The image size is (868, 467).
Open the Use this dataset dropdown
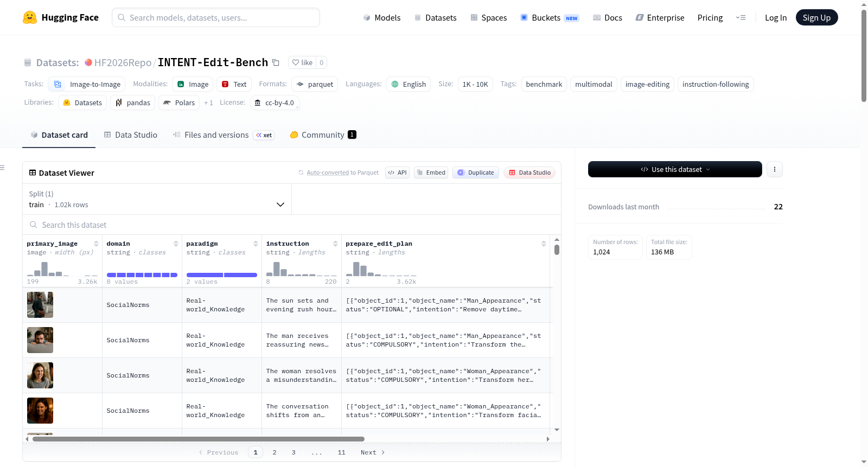click(675, 169)
